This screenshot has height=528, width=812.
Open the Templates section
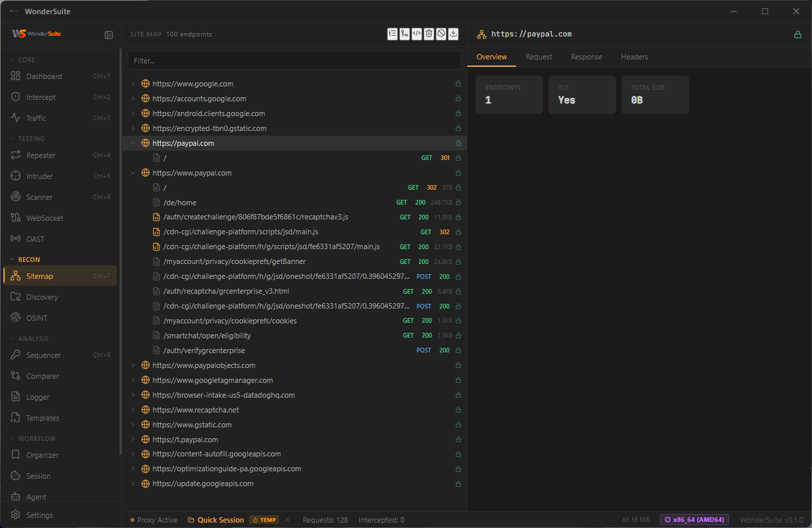tap(60, 418)
